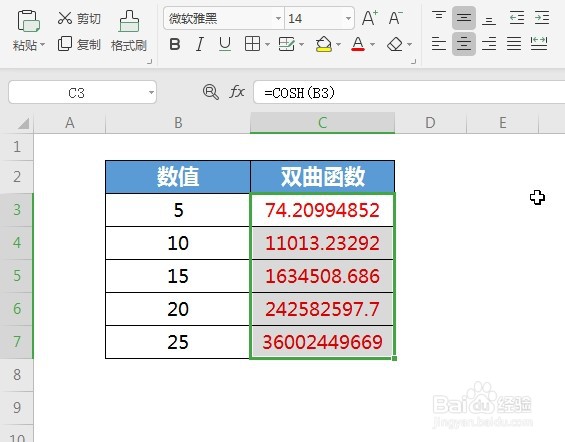Expand the borders dropdown arrow
565x442 pixels.
[x=267, y=45]
